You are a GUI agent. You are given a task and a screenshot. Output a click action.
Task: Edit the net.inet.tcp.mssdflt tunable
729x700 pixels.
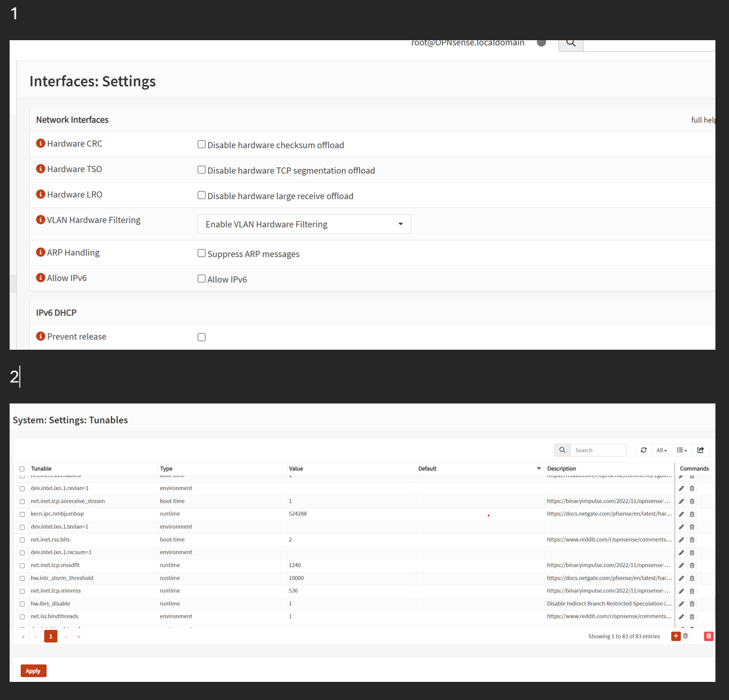[681, 565]
